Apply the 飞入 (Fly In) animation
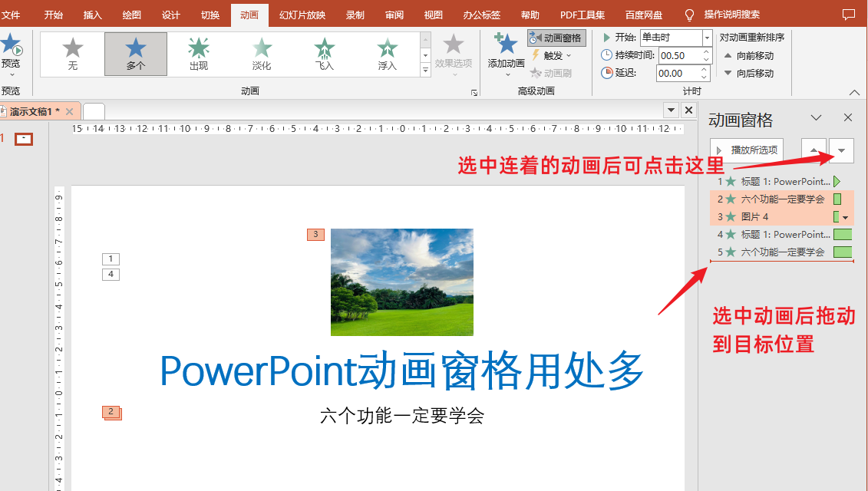The width and height of the screenshot is (868, 491). (325, 54)
